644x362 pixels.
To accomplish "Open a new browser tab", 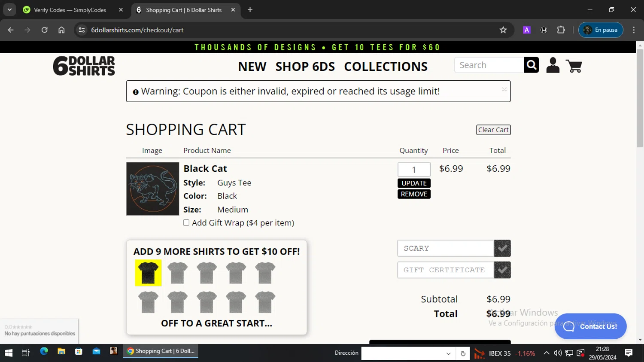I will (x=250, y=10).
